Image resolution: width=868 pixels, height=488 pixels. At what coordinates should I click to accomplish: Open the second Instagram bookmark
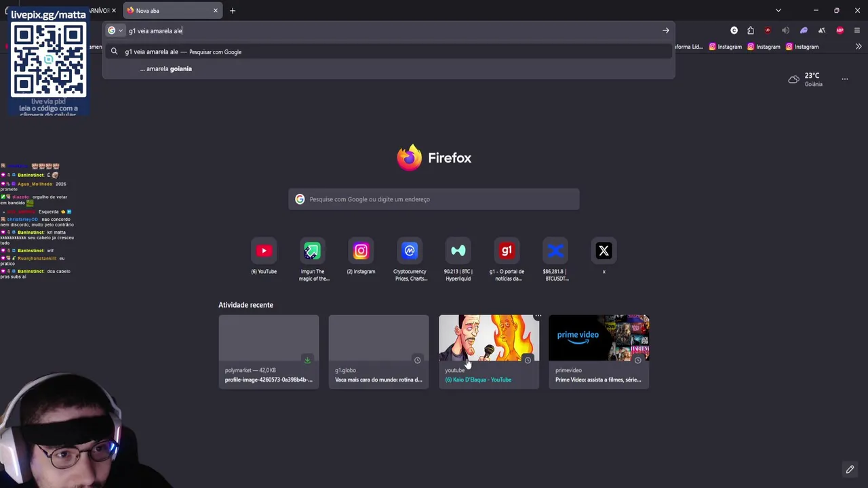click(x=764, y=47)
